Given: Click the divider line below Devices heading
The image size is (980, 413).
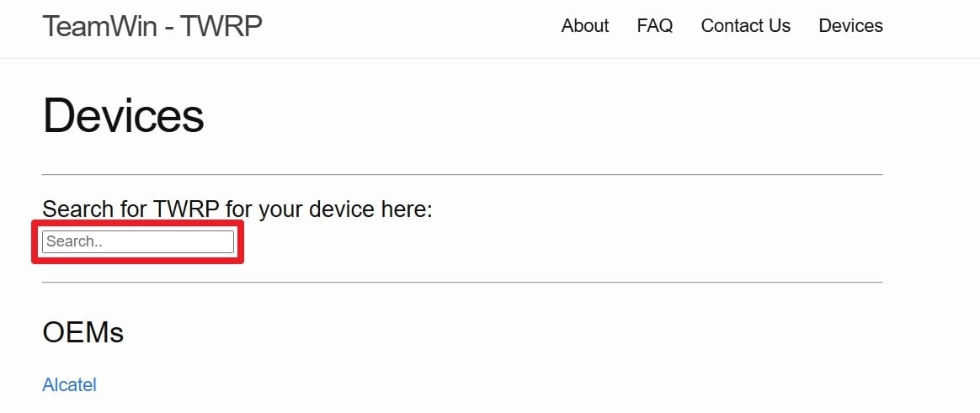Looking at the screenshot, I should tap(462, 175).
